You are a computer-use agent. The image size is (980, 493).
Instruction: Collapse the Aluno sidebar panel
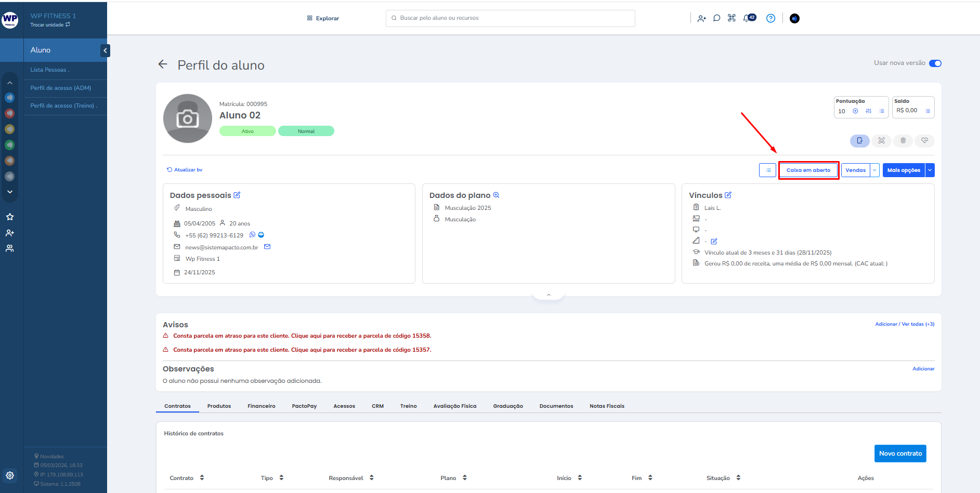coord(106,50)
